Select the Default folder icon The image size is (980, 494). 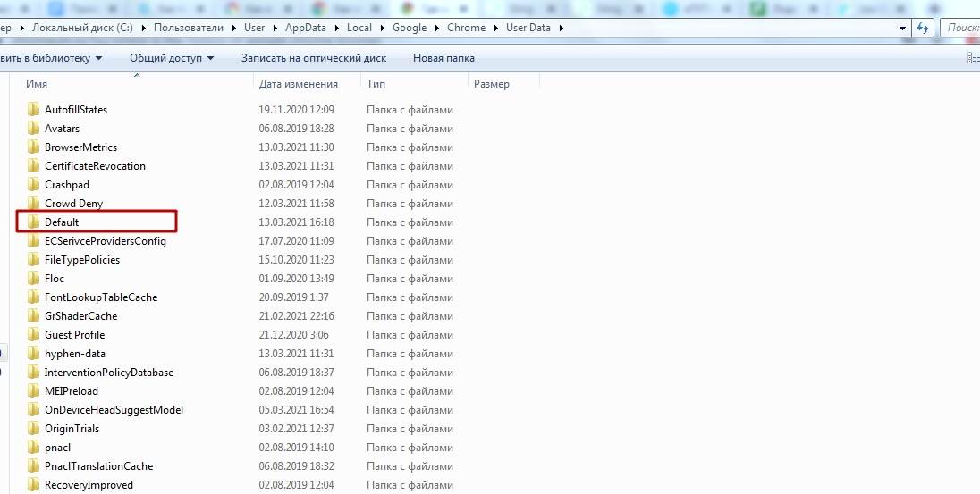click(x=34, y=222)
